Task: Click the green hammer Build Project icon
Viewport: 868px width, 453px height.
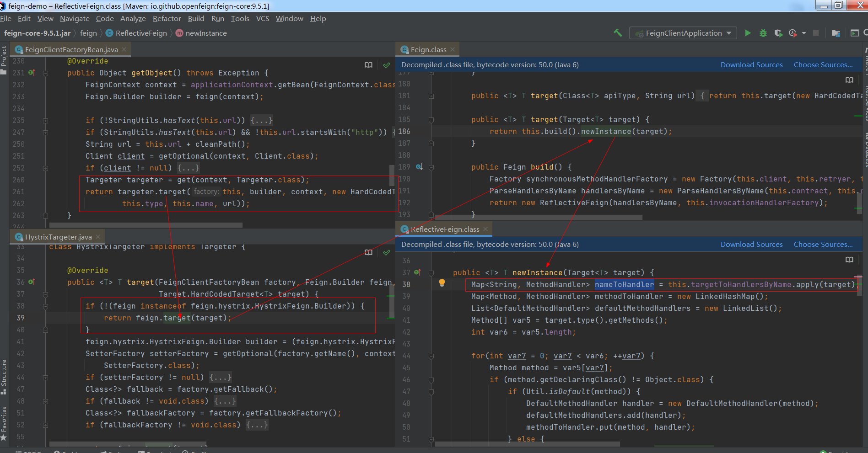Action: click(618, 33)
